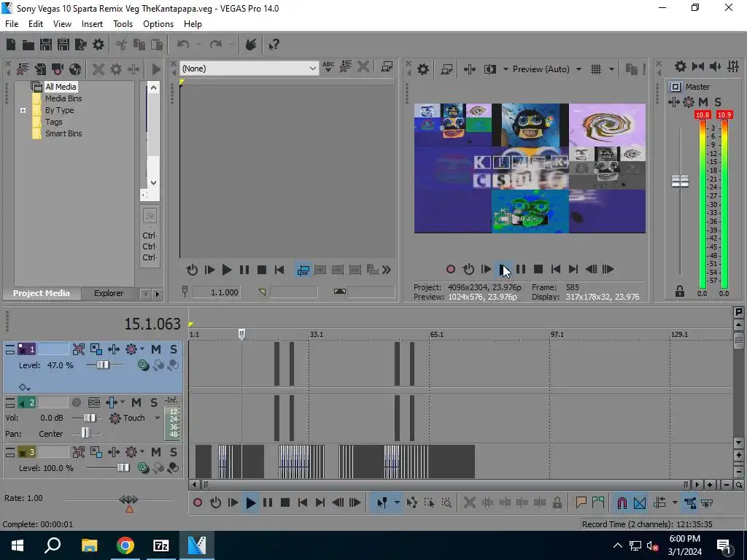Open Track 2 automation Touch dropdown
The height and width of the screenshot is (560, 747).
point(158,418)
